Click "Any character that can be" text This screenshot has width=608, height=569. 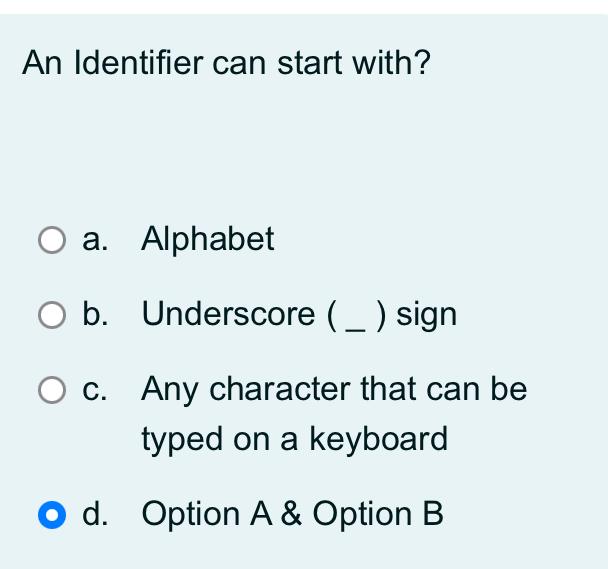coord(334,388)
